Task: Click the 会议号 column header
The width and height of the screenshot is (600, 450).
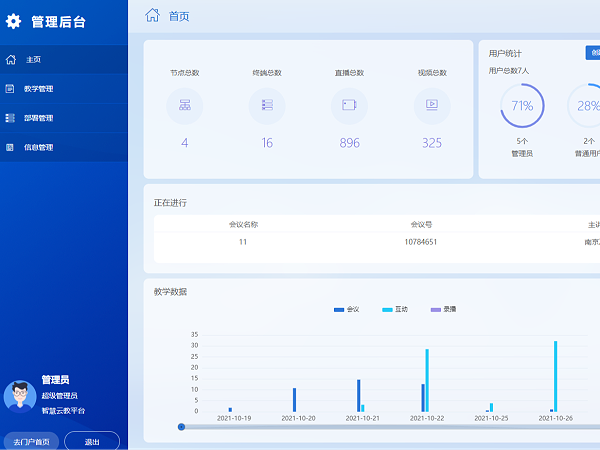Action: click(421, 225)
